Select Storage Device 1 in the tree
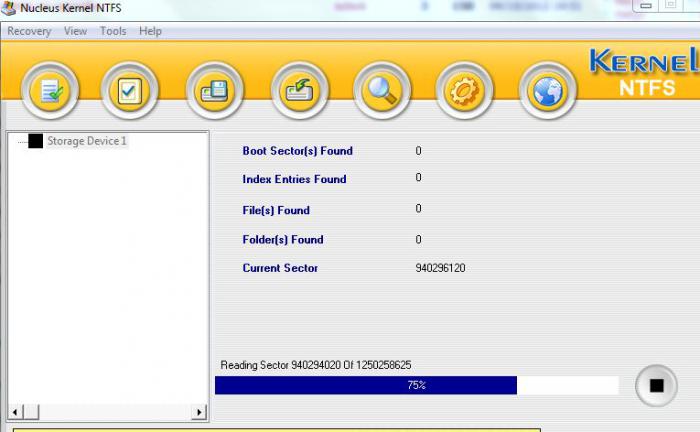The width and height of the screenshot is (700, 432). (x=87, y=141)
